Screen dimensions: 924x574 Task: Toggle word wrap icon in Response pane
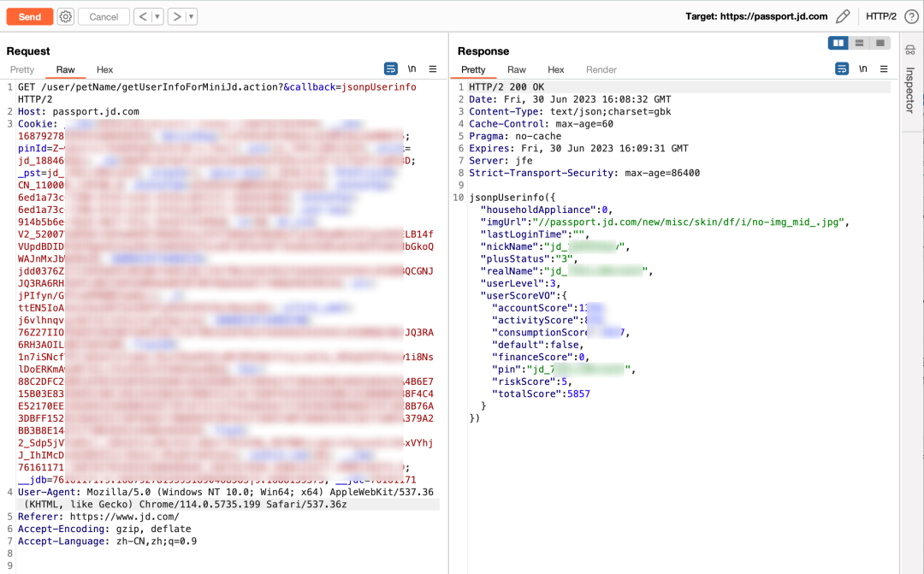(842, 69)
